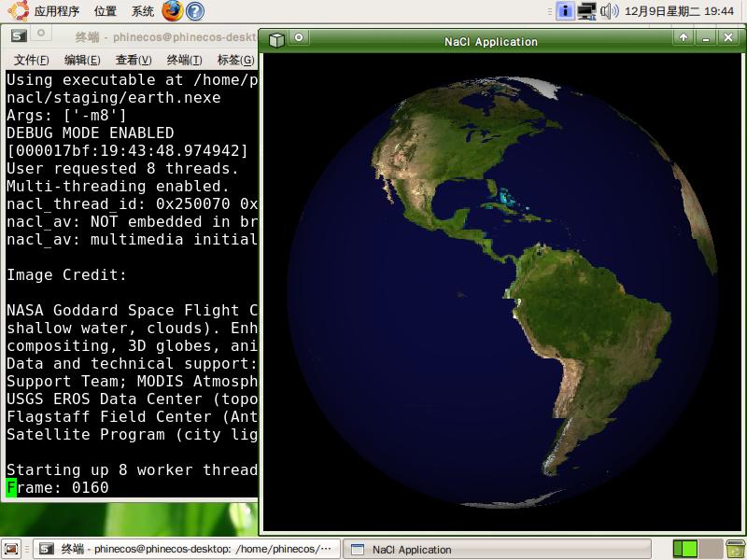This screenshot has height=560, width=747.
Task: Shade the NaCl Application window with the up arrow
Action: coord(684,37)
